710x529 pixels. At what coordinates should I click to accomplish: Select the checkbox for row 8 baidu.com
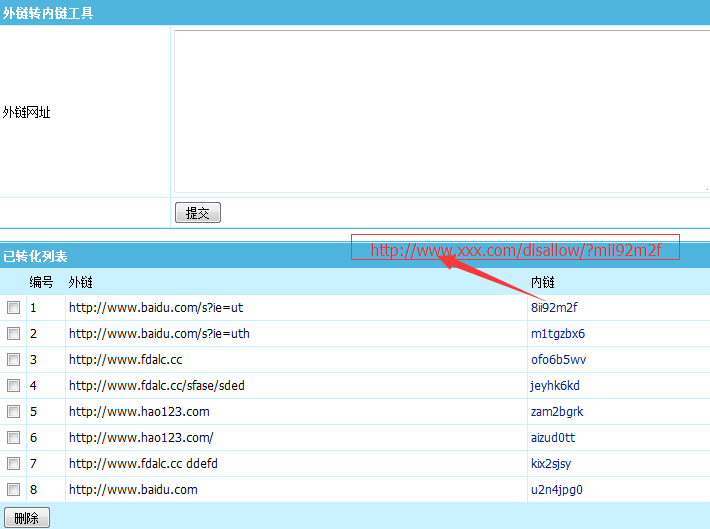14,489
